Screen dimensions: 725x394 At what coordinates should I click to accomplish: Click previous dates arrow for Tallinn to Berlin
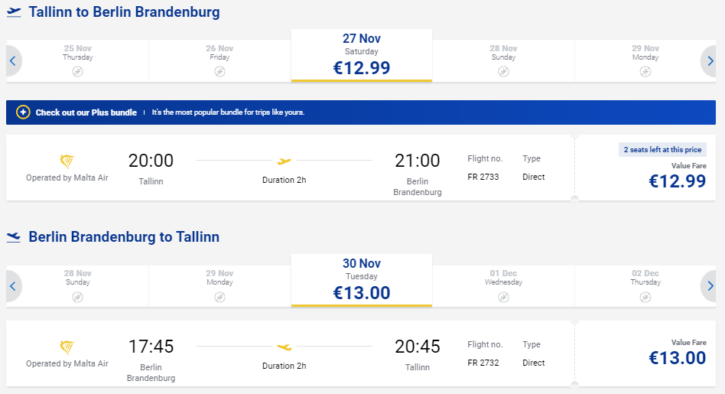point(13,61)
